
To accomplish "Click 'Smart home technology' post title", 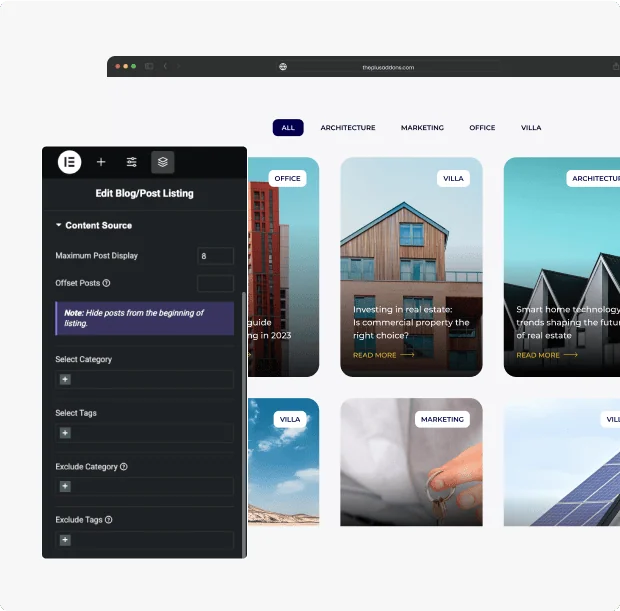I will (568, 322).
